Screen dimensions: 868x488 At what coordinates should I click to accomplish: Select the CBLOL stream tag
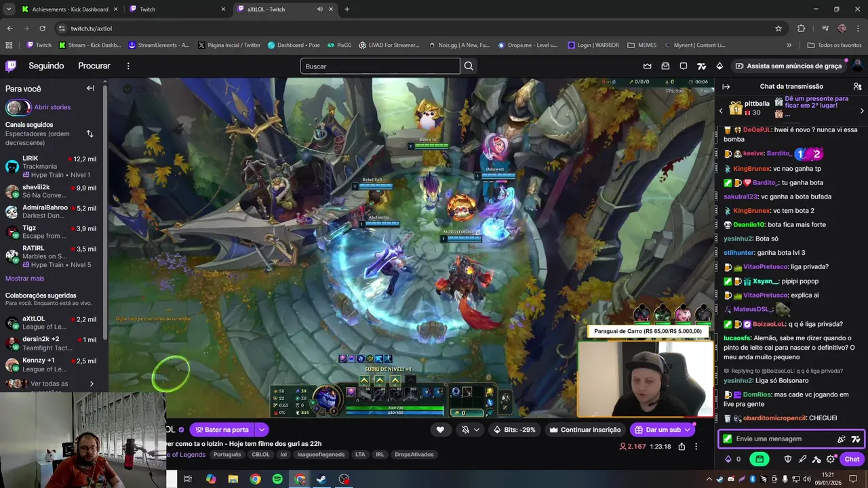[x=260, y=454]
